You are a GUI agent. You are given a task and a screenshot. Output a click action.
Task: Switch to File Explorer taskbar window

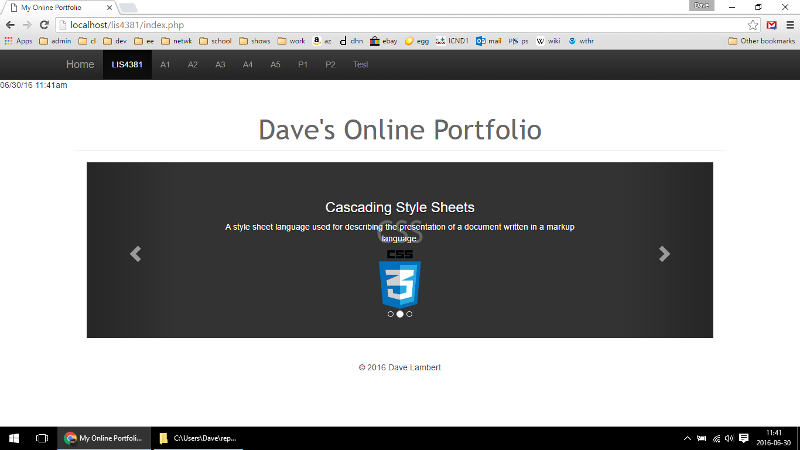(198, 438)
